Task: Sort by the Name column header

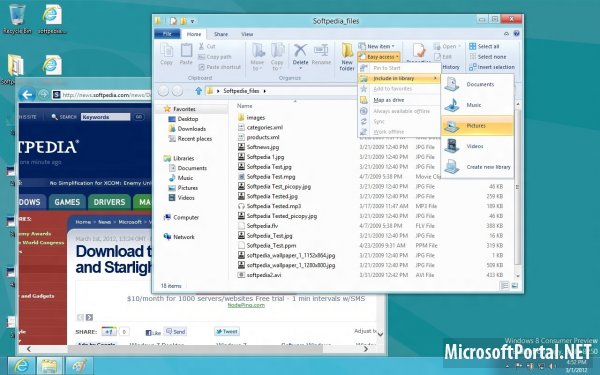Action: 245,106
